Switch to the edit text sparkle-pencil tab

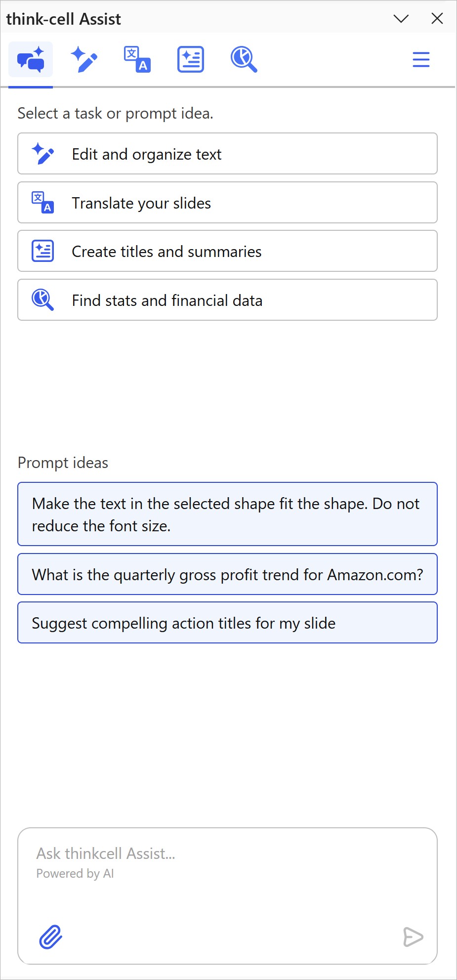[84, 60]
